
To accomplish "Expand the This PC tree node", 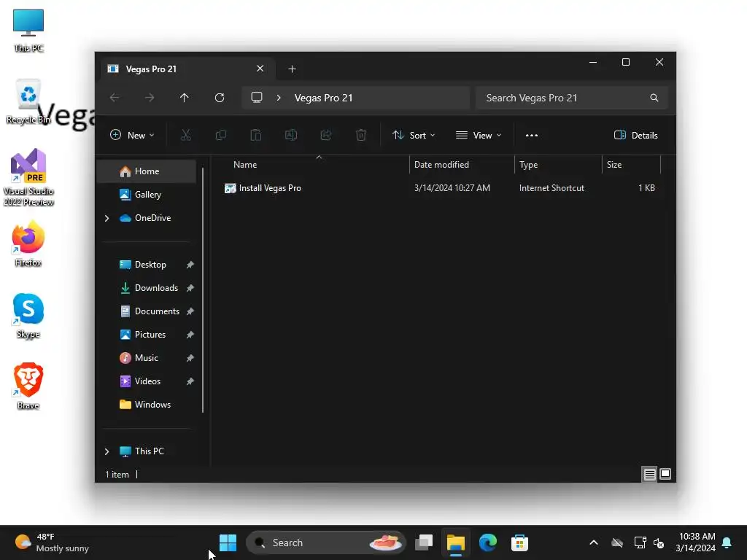I will pos(107,451).
